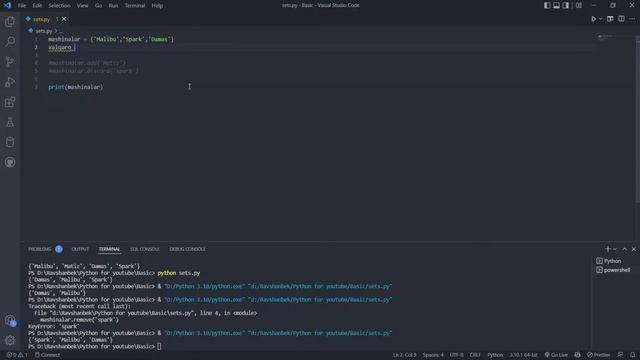Split the editor to the right

(621, 19)
